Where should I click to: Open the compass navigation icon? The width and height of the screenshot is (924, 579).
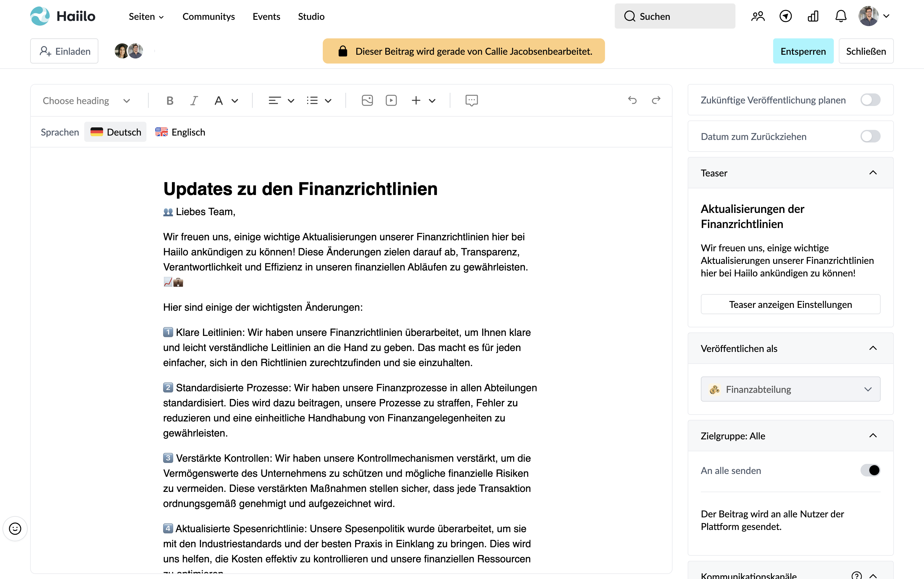pyautogui.click(x=785, y=16)
